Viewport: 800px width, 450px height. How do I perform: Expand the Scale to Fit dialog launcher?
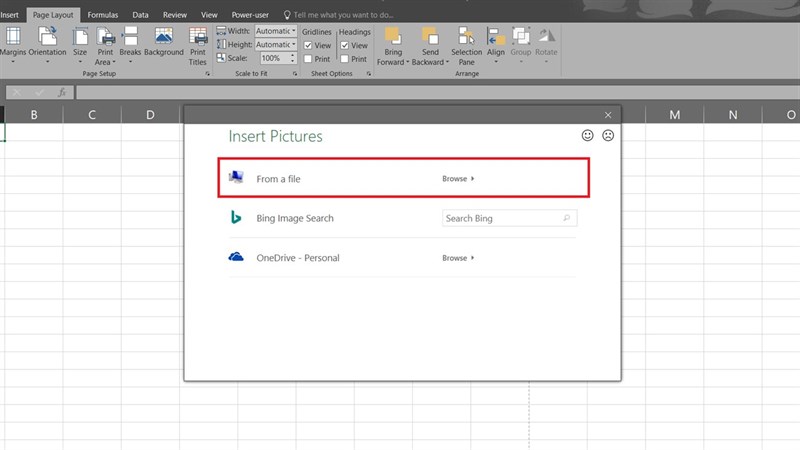click(x=295, y=74)
